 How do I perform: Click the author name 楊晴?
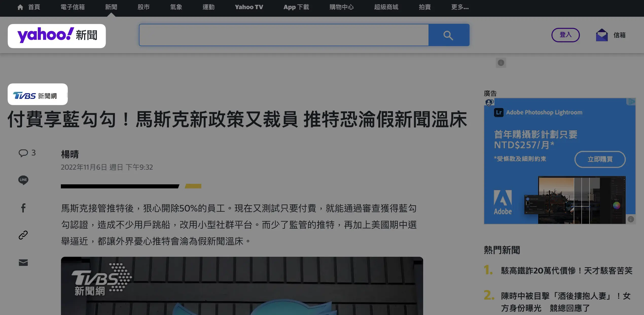pos(70,154)
